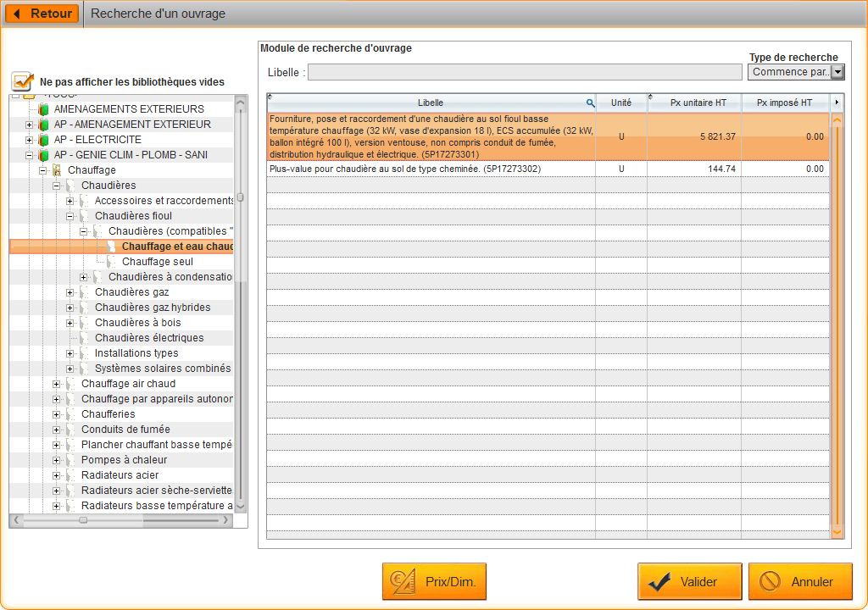Viewport: 868px width, 610px height.
Task: Click the tree horizontal scrollbar left arrow
Action: coord(17,520)
